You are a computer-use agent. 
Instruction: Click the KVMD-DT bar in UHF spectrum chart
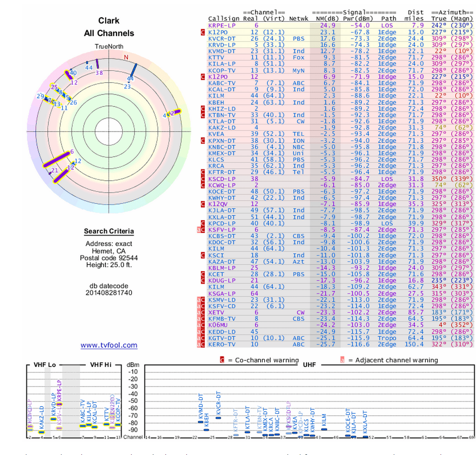tap(201, 422)
